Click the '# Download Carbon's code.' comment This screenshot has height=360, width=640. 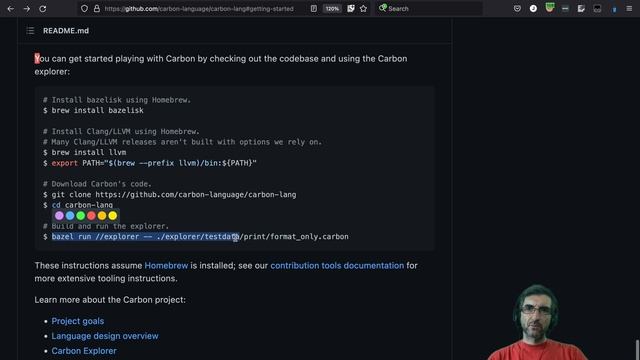click(x=97, y=184)
